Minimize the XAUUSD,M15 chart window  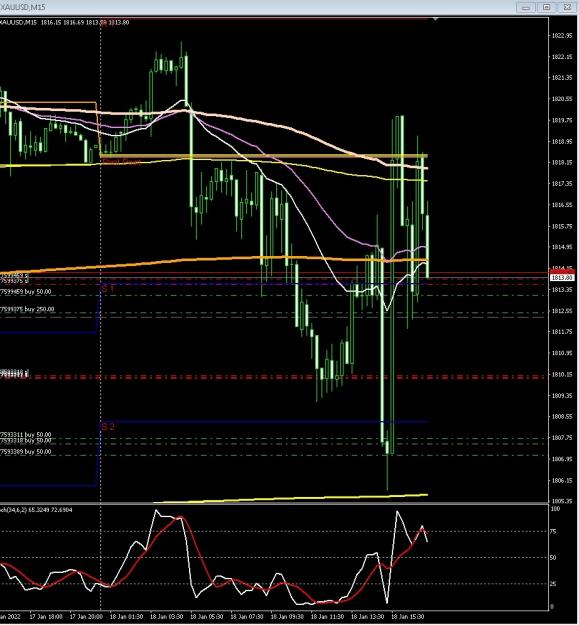(x=526, y=7)
